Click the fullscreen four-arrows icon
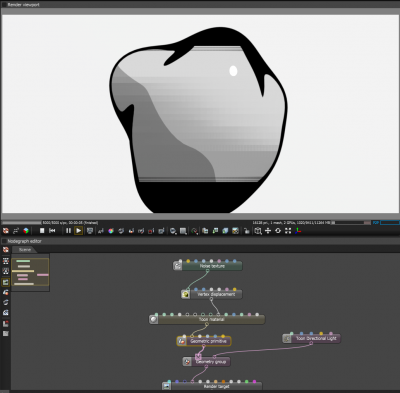The width and height of the screenshot is (400, 393). coord(288,231)
